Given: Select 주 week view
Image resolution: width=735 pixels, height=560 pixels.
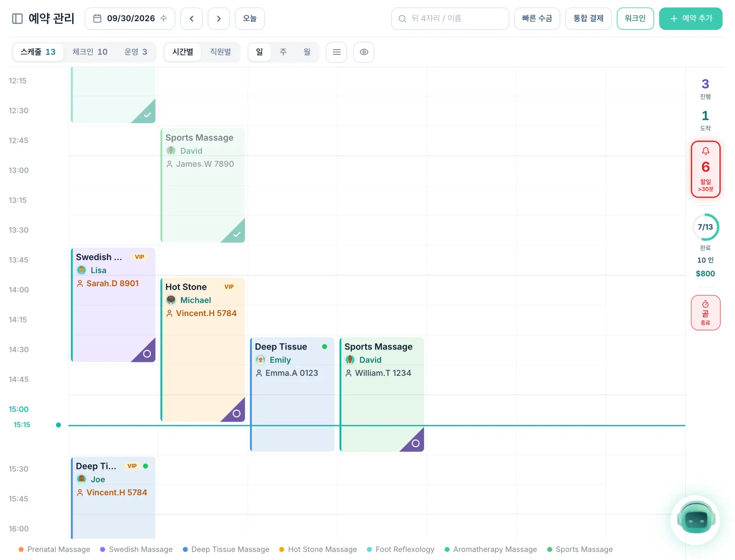Looking at the screenshot, I should pos(283,52).
